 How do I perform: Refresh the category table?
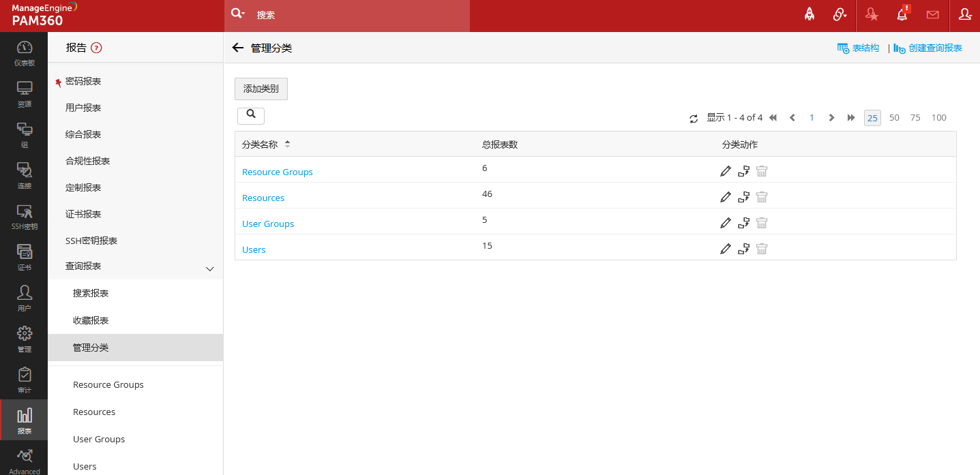(x=694, y=119)
